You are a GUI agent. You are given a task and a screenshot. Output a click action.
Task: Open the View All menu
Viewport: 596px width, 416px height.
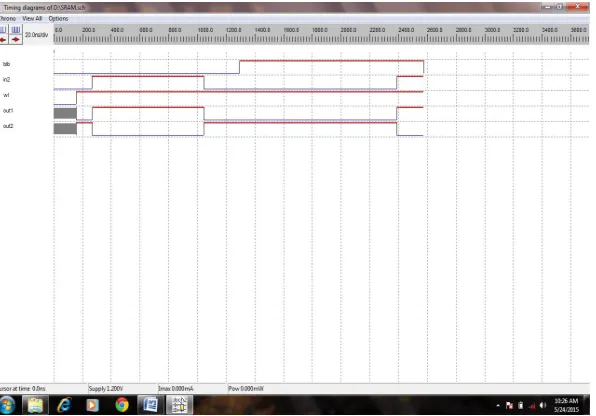pos(32,18)
